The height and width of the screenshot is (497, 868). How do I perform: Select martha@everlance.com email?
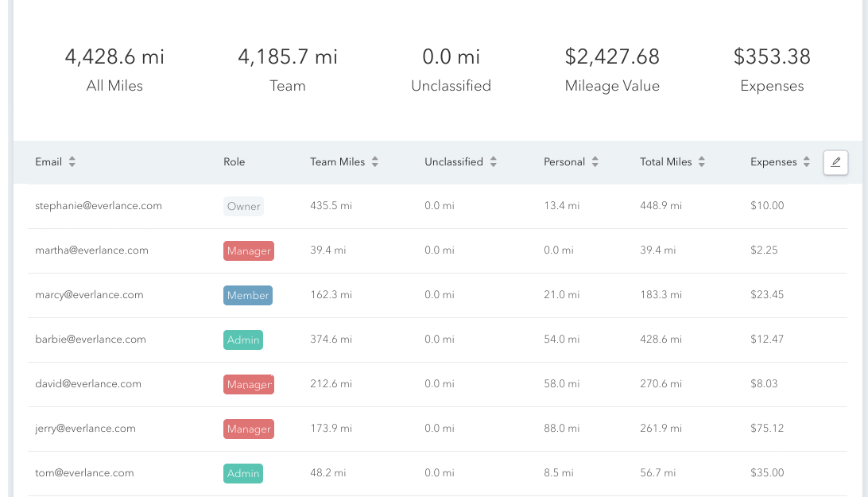(x=91, y=250)
